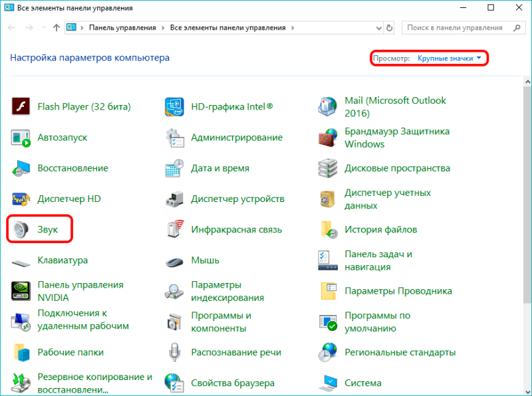Open the История файлов link

[380, 229]
